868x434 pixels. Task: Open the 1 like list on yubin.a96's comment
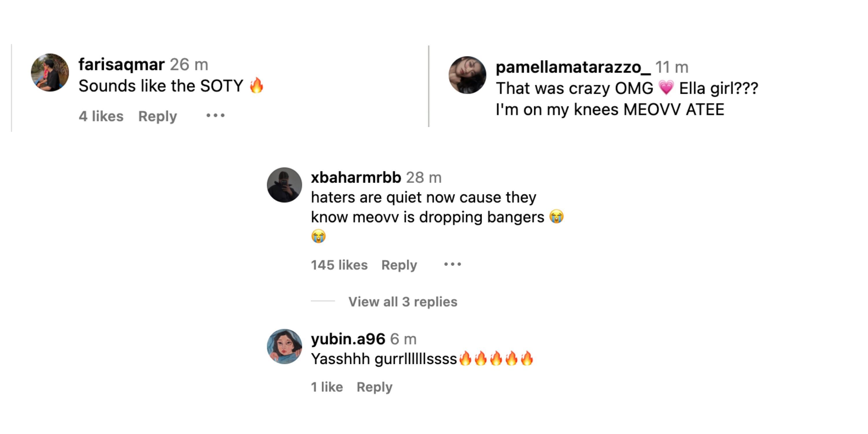(x=326, y=387)
